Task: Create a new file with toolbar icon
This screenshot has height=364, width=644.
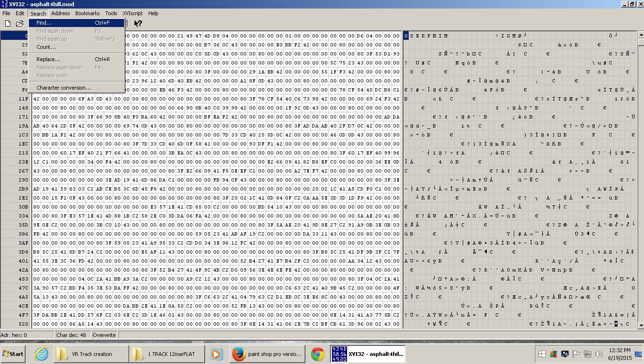Action: pos(8,23)
